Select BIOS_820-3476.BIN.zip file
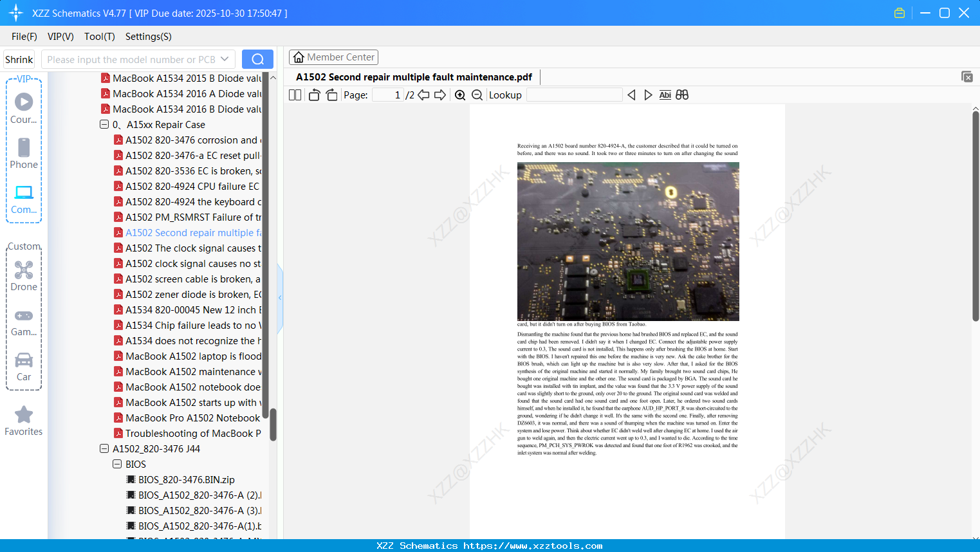This screenshot has height=552, width=980. click(x=181, y=480)
